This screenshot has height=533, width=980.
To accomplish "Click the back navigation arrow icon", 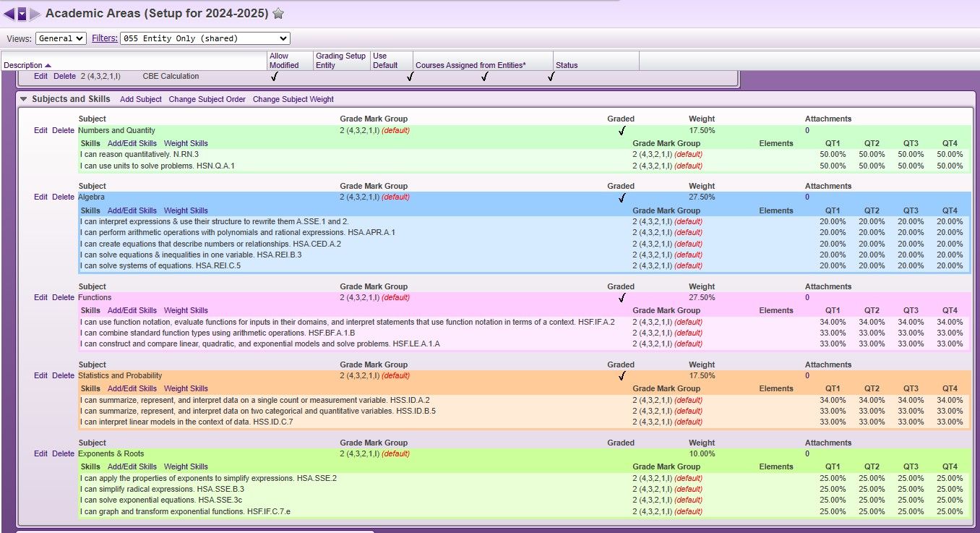I will [9, 14].
